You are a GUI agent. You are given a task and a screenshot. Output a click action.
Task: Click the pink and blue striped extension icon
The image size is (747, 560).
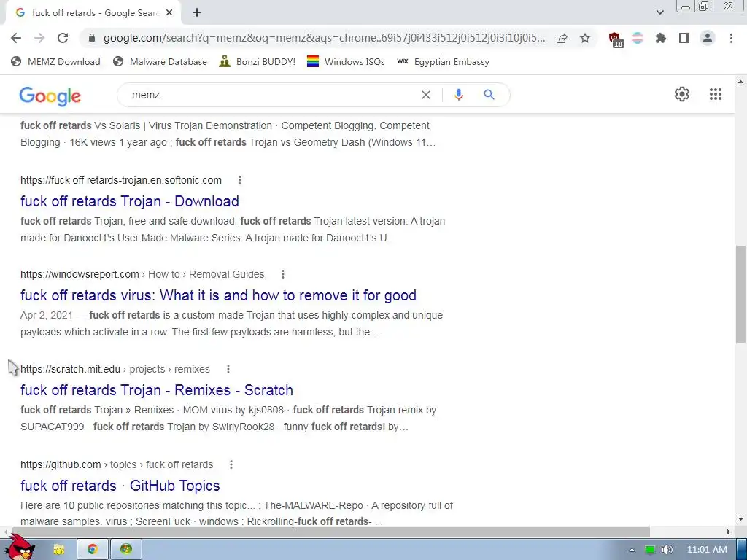(638, 38)
